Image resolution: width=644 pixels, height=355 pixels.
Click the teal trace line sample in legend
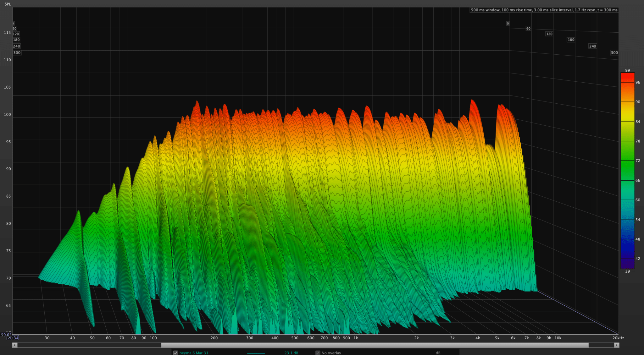pyautogui.click(x=256, y=353)
